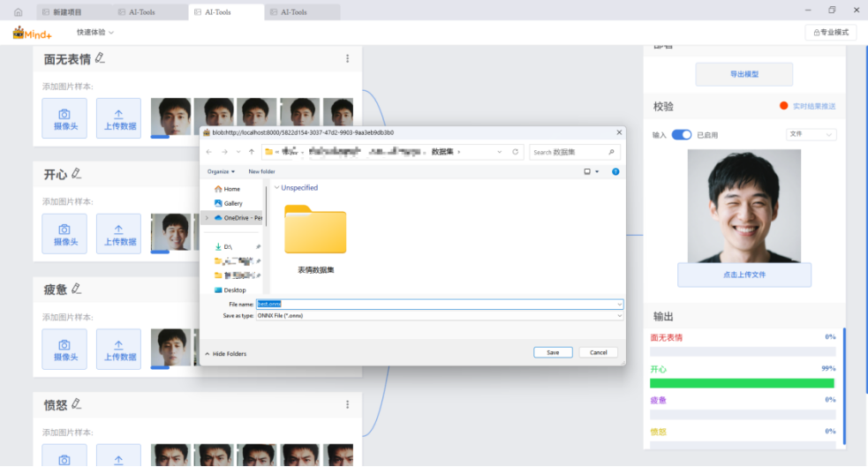
Task: Open the 文件 input source dropdown
Action: tap(811, 134)
